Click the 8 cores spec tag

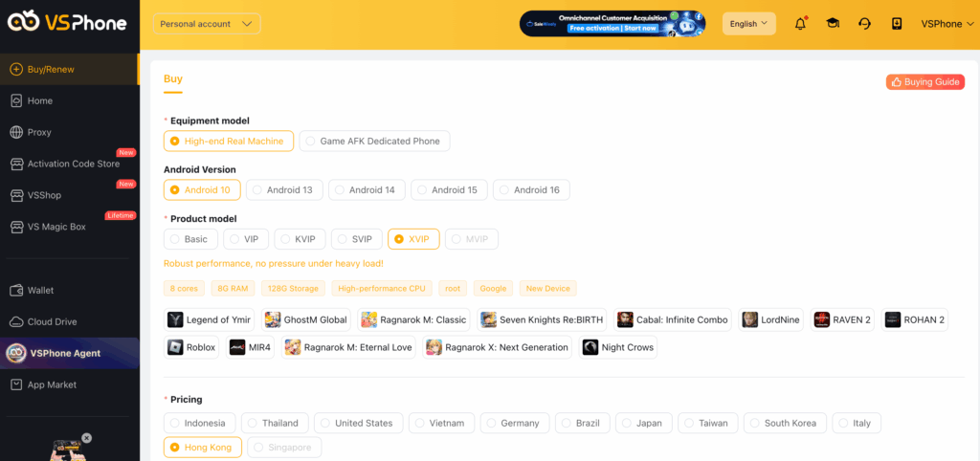(x=185, y=288)
